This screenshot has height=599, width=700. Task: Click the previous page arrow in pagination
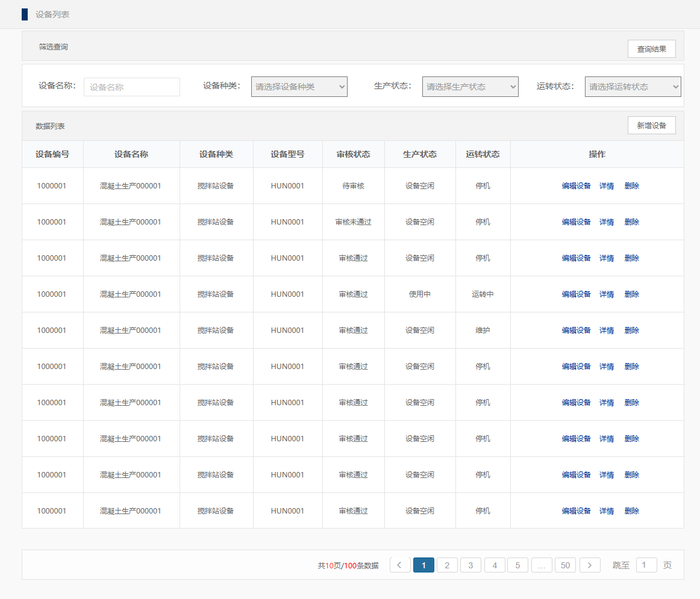[400, 565]
